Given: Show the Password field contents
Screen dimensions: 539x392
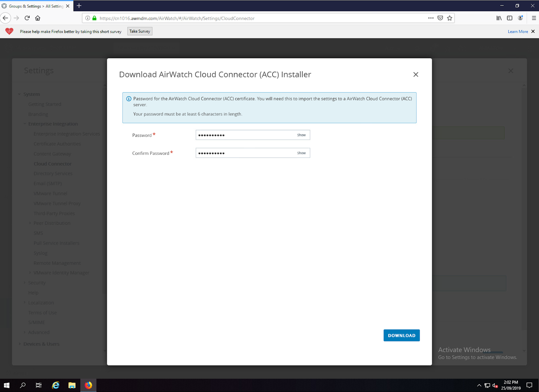Looking at the screenshot, I should click(302, 135).
